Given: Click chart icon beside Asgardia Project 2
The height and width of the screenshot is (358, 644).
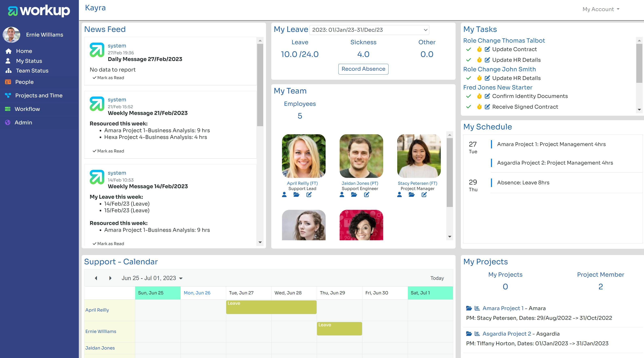Looking at the screenshot, I should point(477,334).
